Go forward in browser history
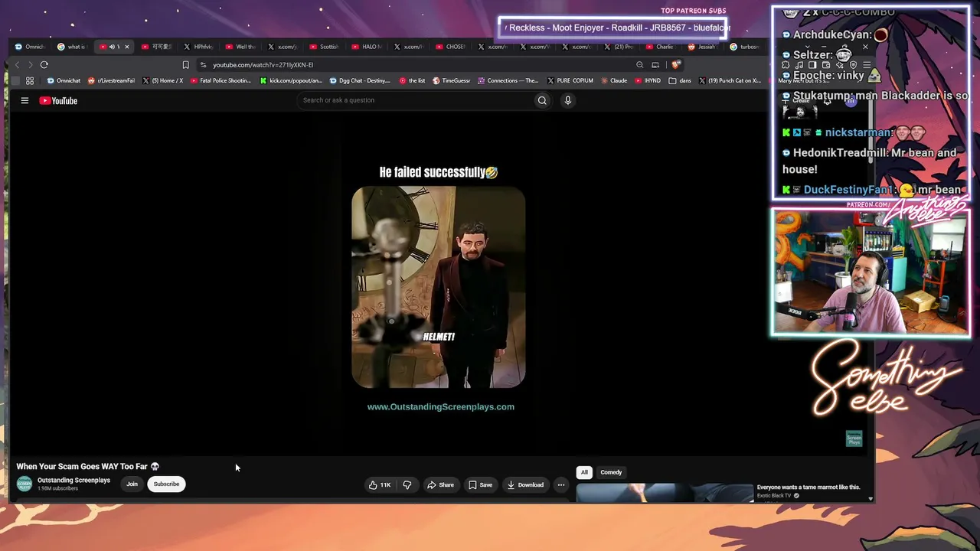Screen dimensions: 980x551 30,65
